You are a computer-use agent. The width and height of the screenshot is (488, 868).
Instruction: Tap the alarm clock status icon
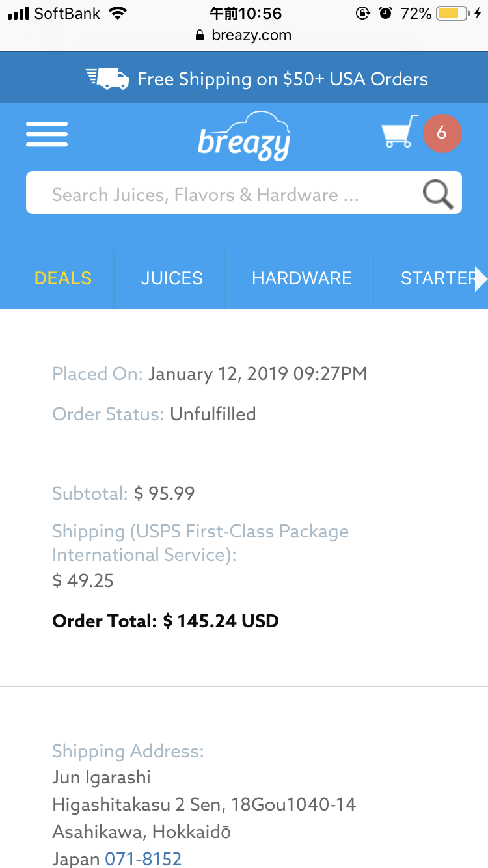(386, 13)
